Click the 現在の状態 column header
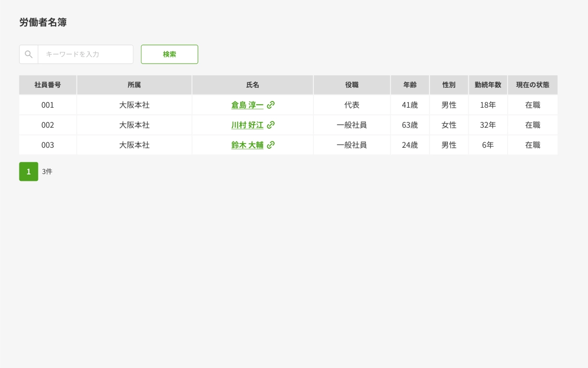 (532, 85)
